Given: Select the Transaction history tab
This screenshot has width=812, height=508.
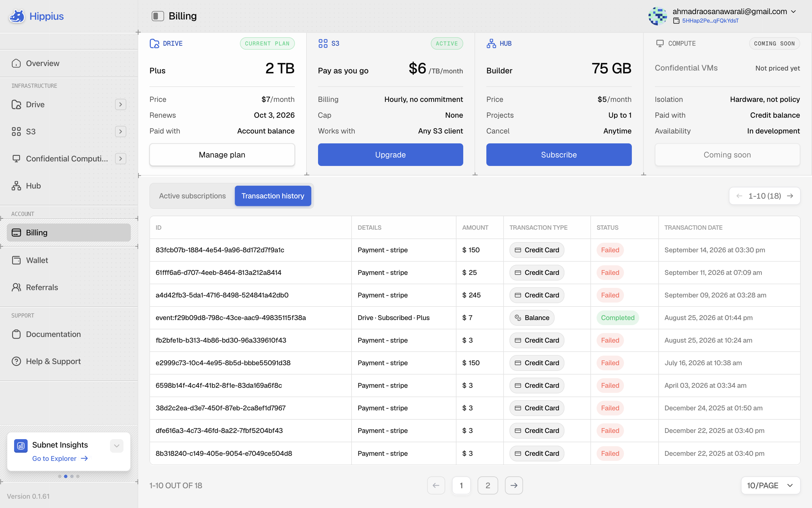Looking at the screenshot, I should (x=273, y=196).
